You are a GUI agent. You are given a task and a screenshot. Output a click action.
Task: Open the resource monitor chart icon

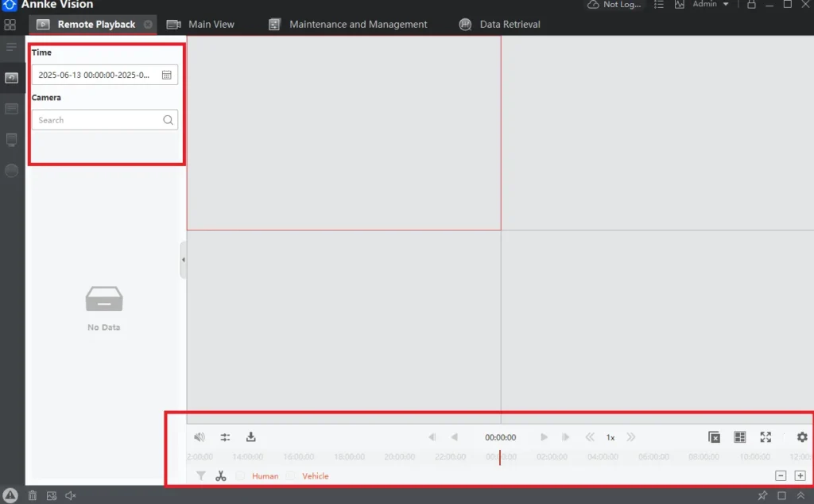coord(679,4)
